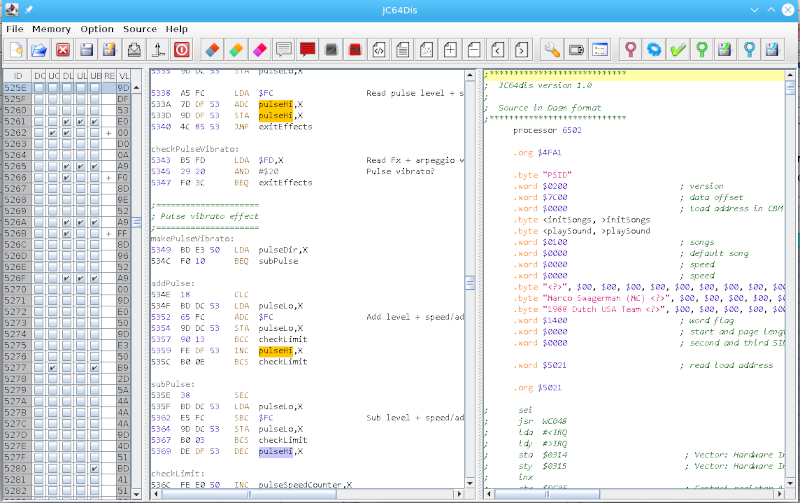The height and width of the screenshot is (503, 800).
Task: Click the inbox tray import icon
Action: pos(134,49)
